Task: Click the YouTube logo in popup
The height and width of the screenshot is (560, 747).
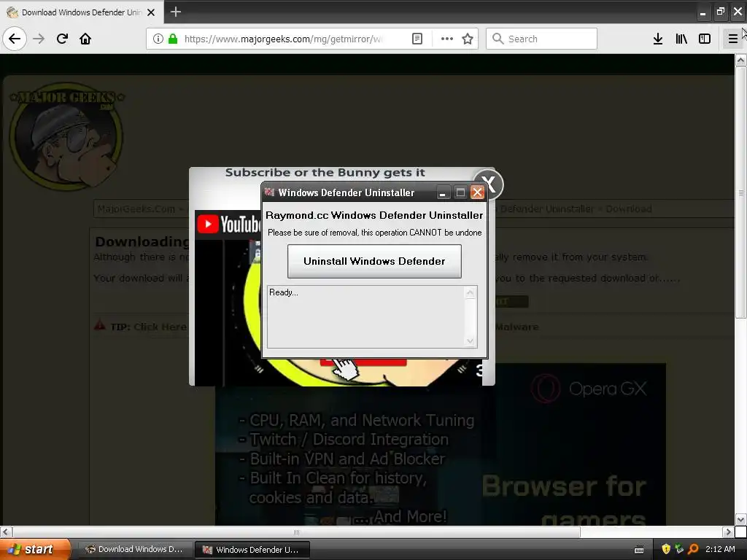Action: pos(230,225)
